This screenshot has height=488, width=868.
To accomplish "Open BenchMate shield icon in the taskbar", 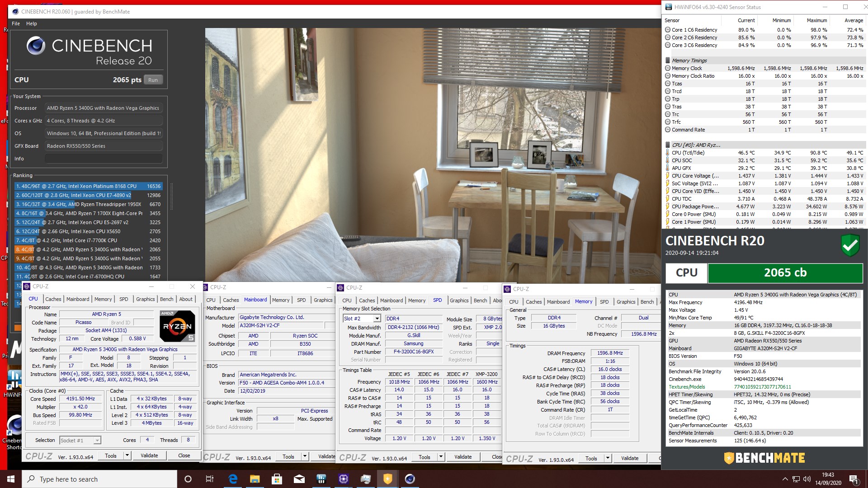I will 387,479.
